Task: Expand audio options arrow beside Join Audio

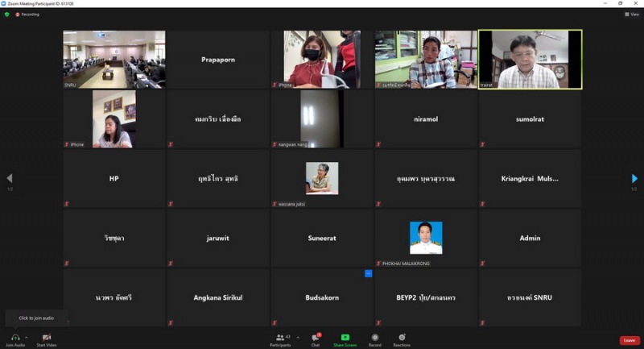Action: tap(27, 337)
